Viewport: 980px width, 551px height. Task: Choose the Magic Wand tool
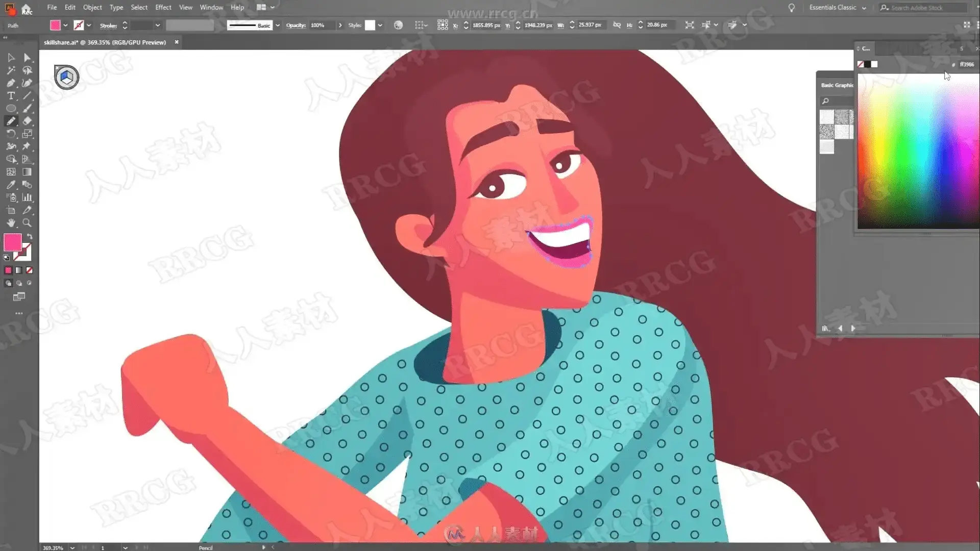(11, 70)
